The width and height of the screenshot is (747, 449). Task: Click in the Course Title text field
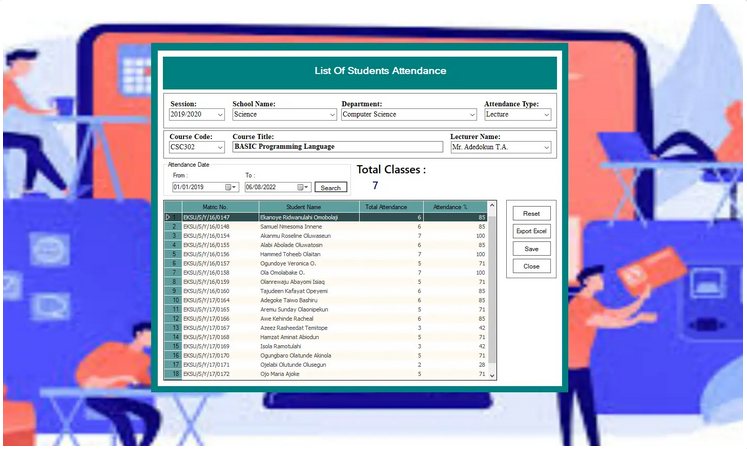(335, 147)
